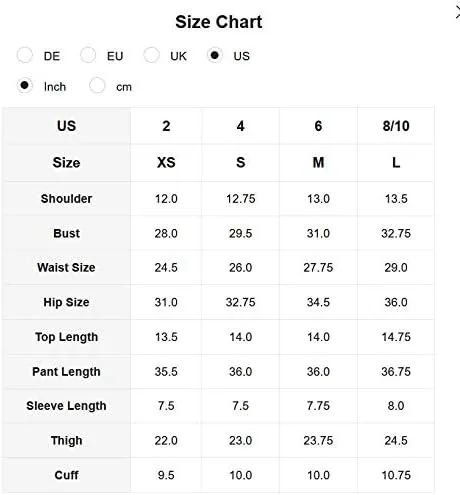Select the Shoulder row label

click(66, 199)
